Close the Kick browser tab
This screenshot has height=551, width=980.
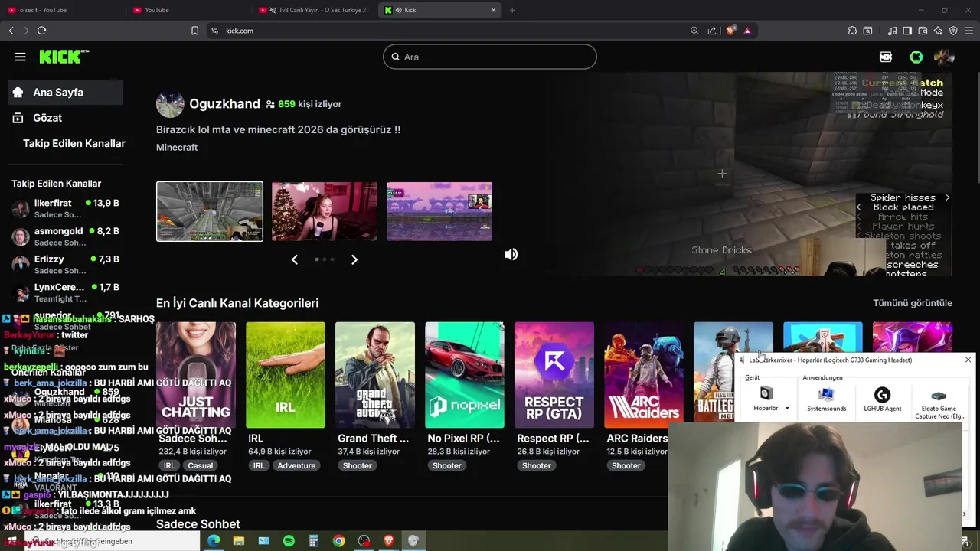[x=494, y=10]
